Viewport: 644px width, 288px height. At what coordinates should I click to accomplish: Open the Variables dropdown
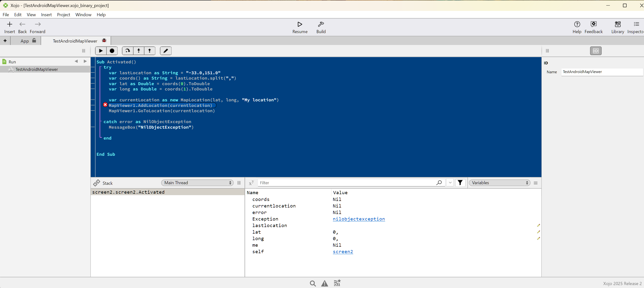click(x=500, y=183)
